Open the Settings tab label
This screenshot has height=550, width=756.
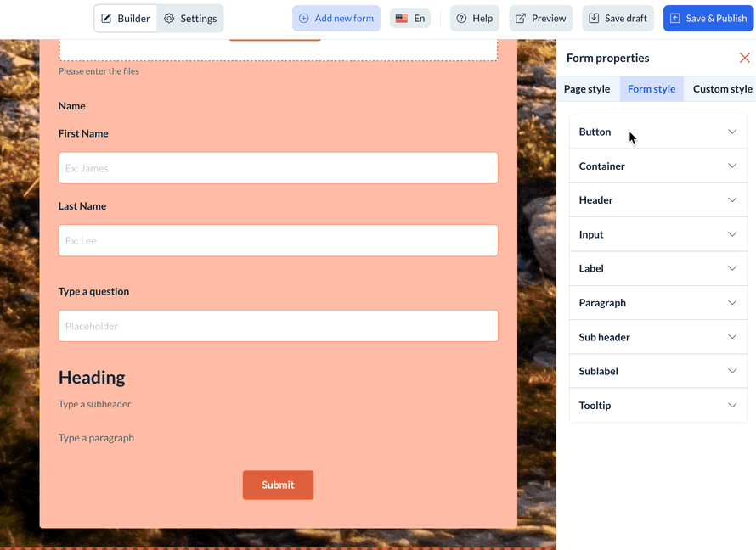(x=198, y=19)
